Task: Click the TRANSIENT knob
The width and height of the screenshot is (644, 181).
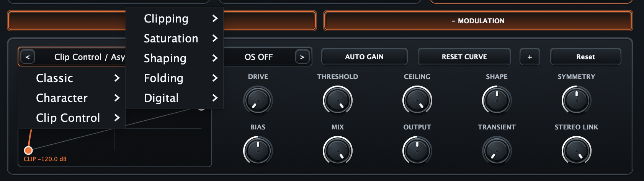Action: click(x=497, y=151)
